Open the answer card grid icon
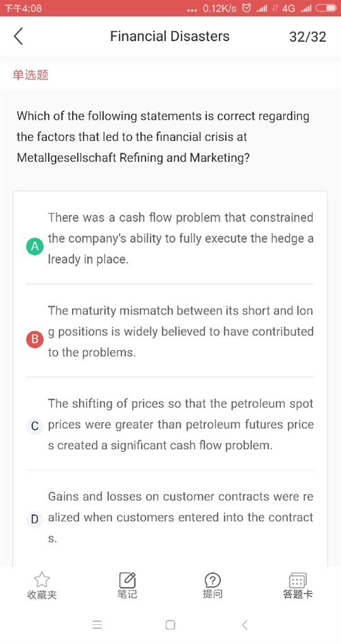 click(298, 580)
